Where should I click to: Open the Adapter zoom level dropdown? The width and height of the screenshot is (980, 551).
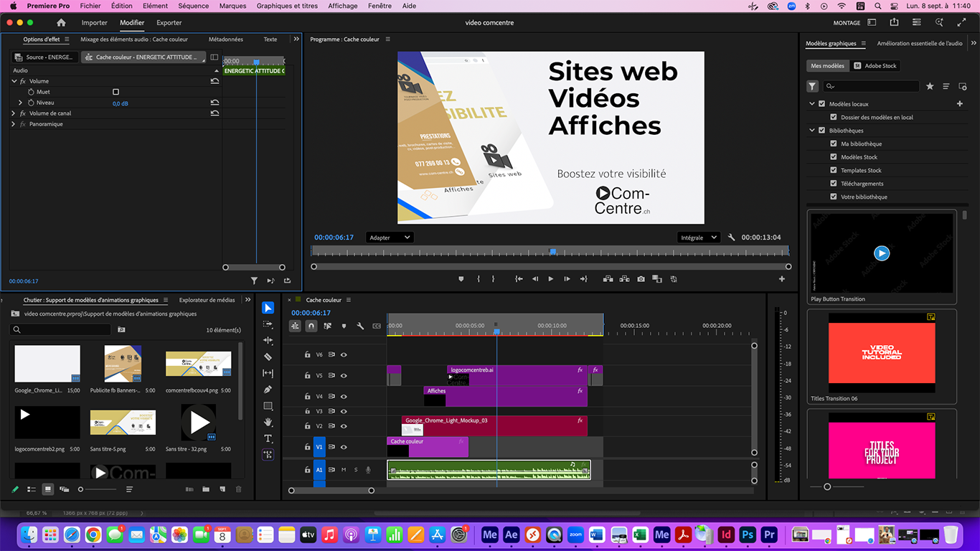click(x=389, y=237)
